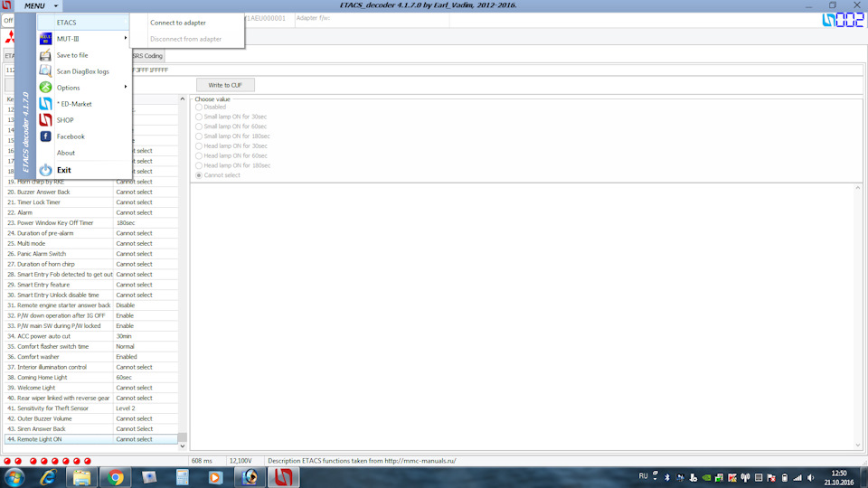Open the ETACS menu entry
Viewport: 868px width, 488px height.
click(x=84, y=23)
